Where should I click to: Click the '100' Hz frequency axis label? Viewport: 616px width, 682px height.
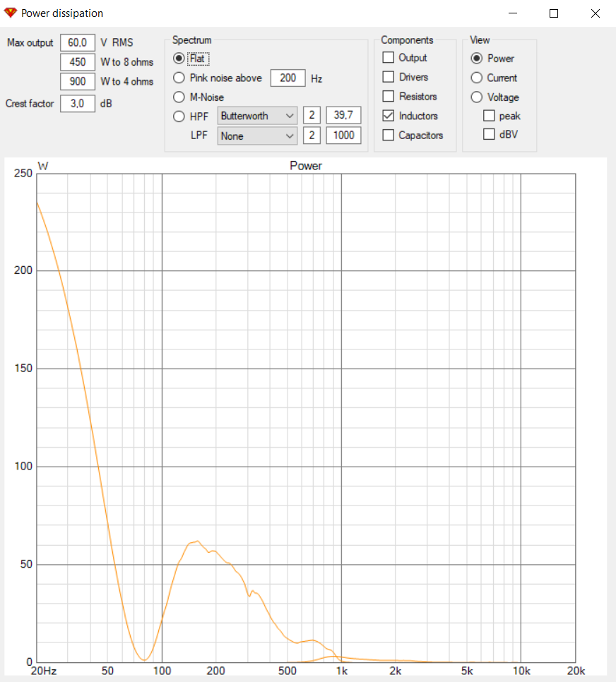[x=162, y=671]
